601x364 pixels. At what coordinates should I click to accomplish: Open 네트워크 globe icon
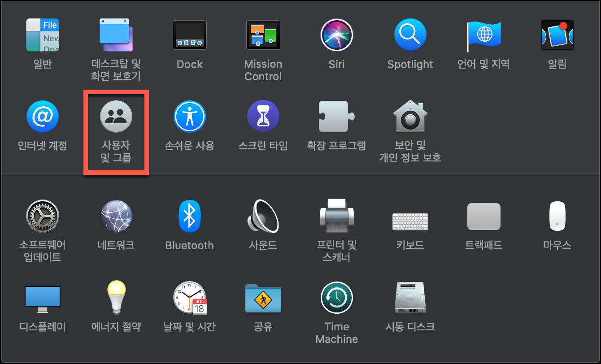pos(116,216)
